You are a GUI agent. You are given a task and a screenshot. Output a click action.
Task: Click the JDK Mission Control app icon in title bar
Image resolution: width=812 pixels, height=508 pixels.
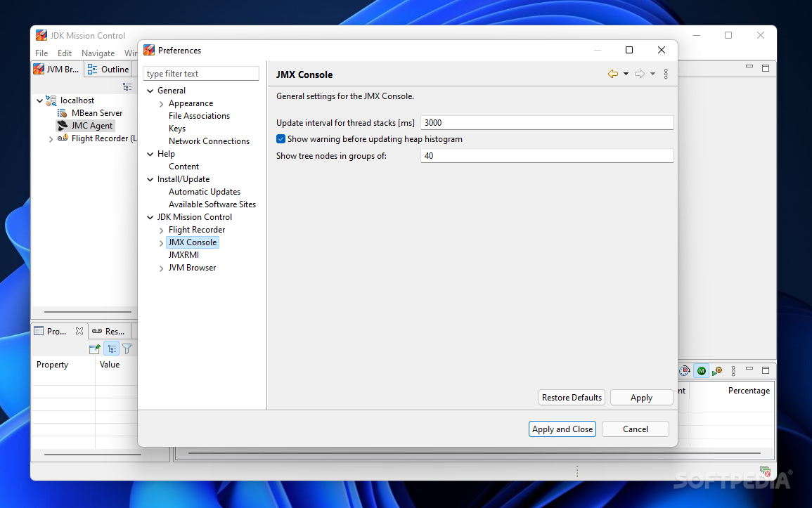point(41,35)
